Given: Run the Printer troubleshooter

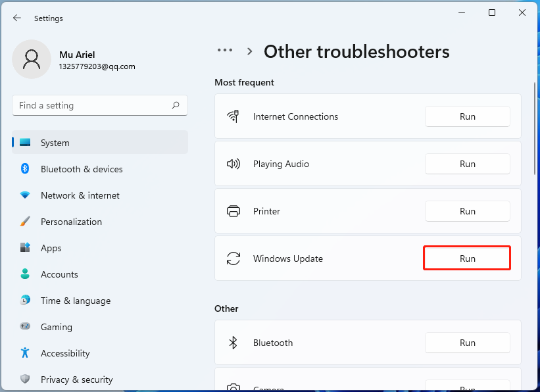Looking at the screenshot, I should [468, 211].
